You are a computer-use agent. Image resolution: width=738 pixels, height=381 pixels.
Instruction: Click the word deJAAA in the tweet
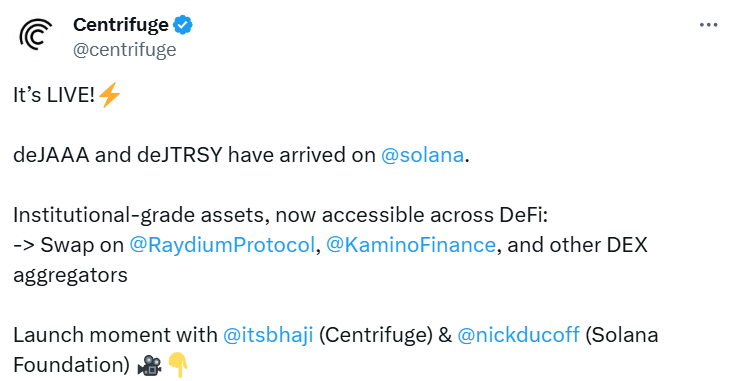click(x=51, y=155)
